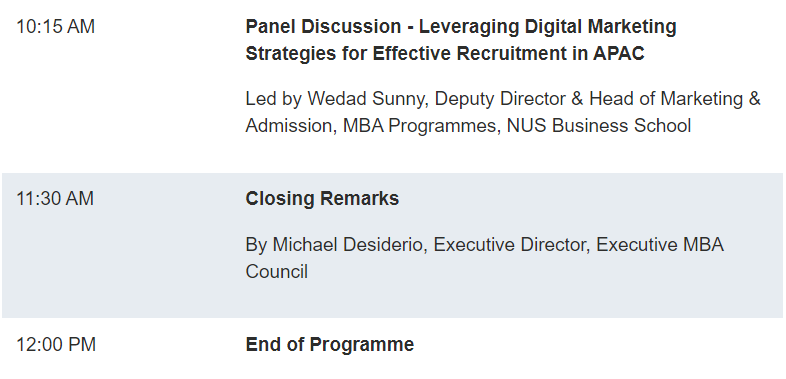Click the "Executive Director" text
Image resolution: width=786 pixels, height=379 pixels.
(509, 245)
